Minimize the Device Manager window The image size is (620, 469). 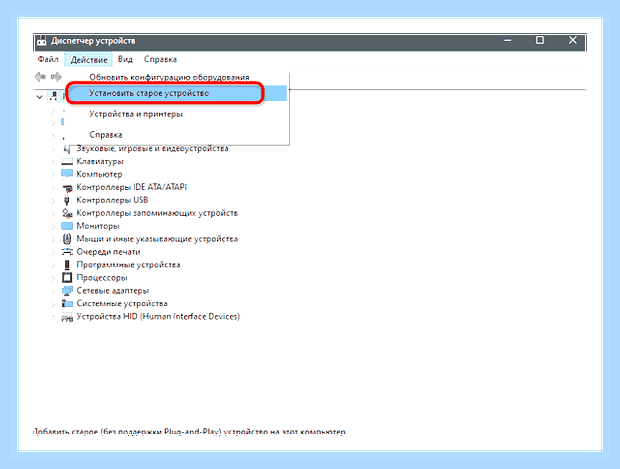point(508,40)
